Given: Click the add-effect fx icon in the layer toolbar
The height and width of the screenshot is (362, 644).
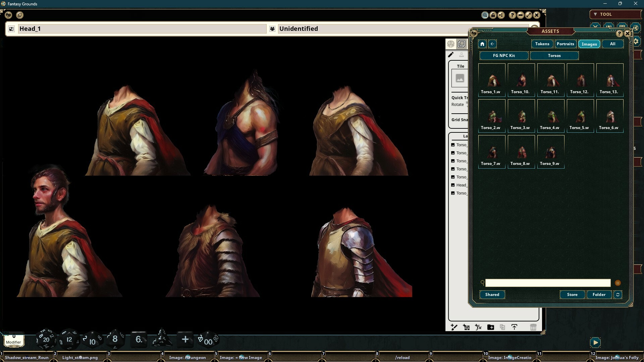Looking at the screenshot, I should [x=478, y=327].
